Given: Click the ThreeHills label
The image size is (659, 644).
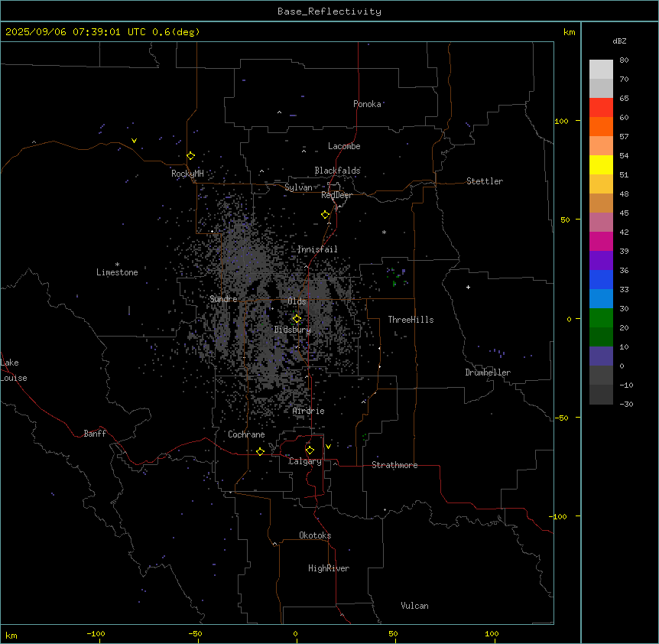Looking at the screenshot, I should 411,320.
